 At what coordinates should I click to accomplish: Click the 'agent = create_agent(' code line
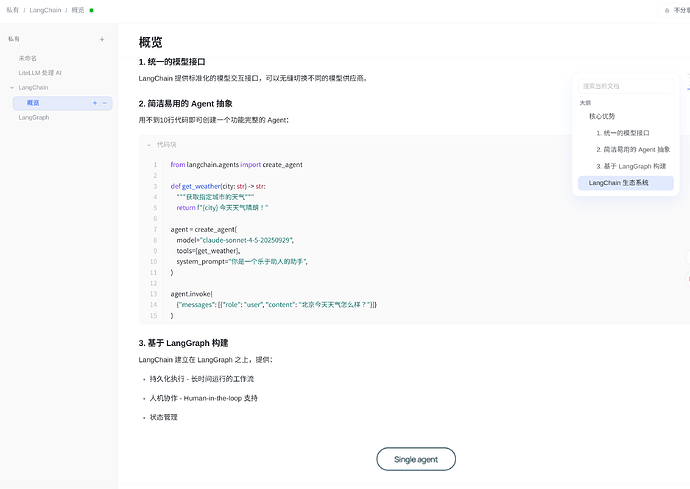click(204, 229)
